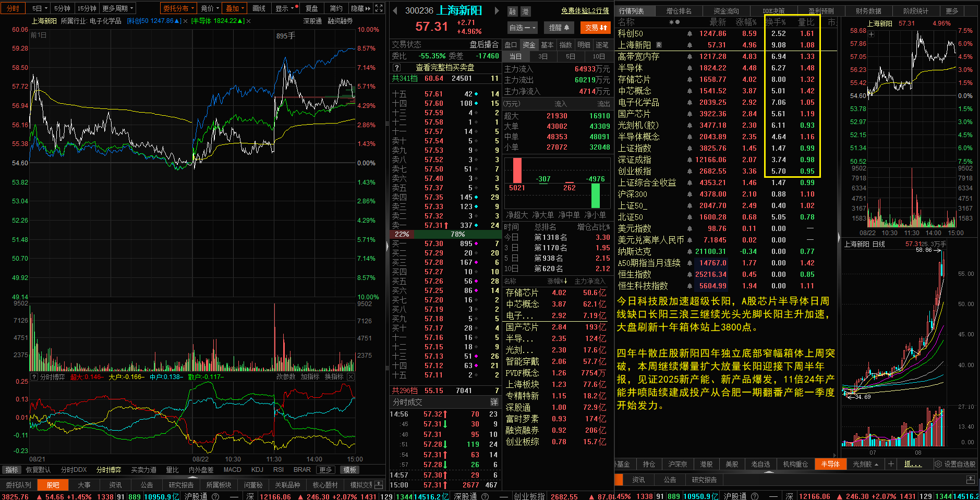
Task: Click the 港 Hong Kong connect badge
Action: pyautogui.click(x=525, y=11)
